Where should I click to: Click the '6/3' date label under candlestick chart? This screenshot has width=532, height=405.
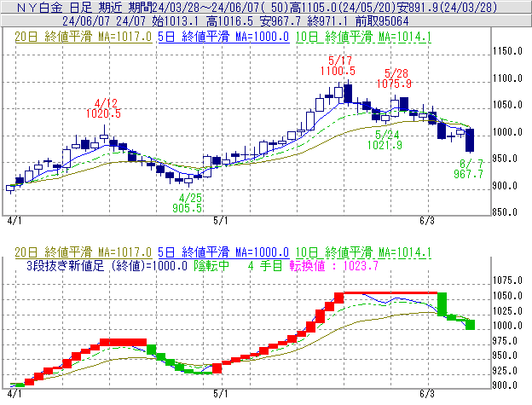(x=427, y=221)
